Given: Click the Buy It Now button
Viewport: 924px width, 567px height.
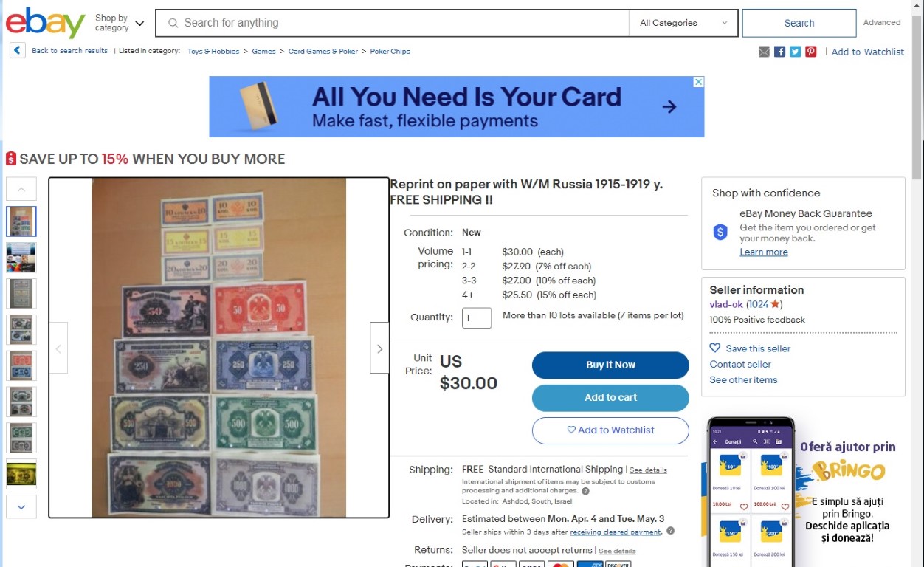Looking at the screenshot, I should coord(610,365).
